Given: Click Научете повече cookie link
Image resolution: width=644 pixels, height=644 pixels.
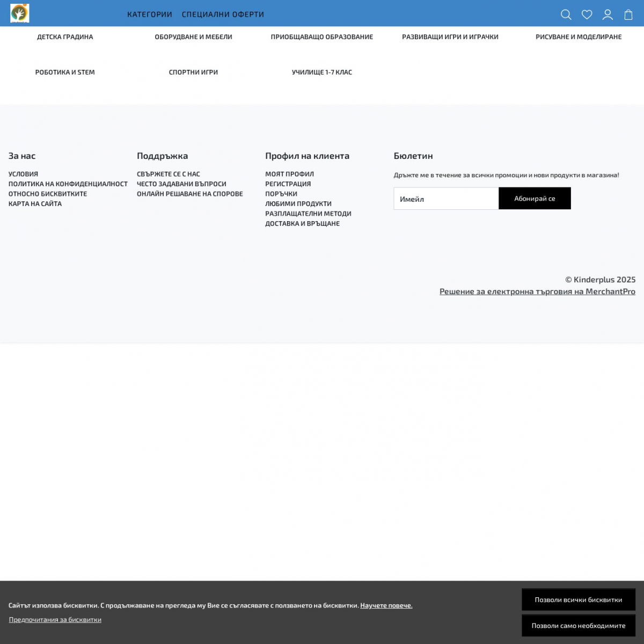Looking at the screenshot, I should (386, 605).
